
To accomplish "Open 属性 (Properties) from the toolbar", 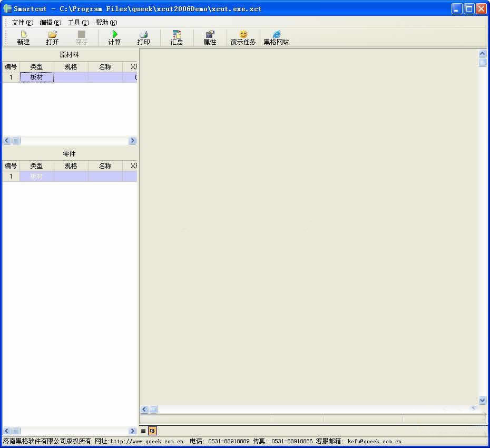I will tap(210, 35).
